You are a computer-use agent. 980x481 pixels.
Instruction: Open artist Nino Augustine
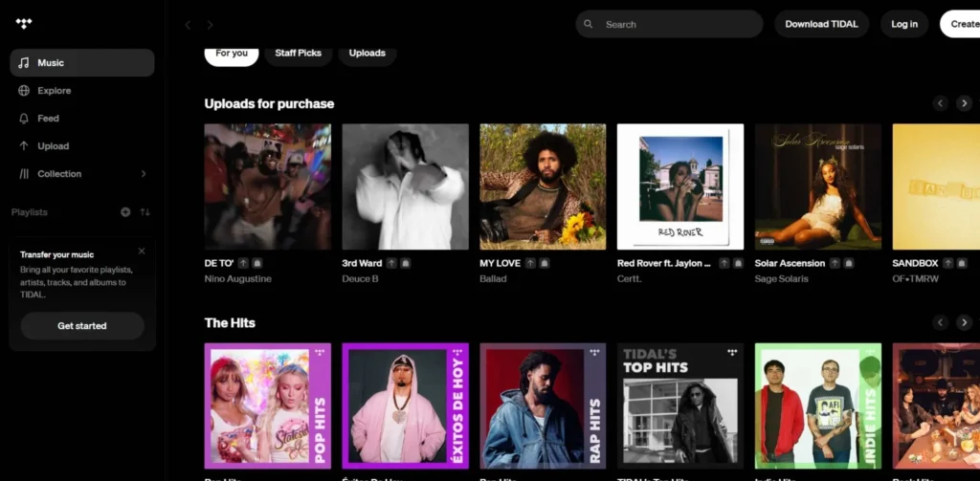coord(237,278)
